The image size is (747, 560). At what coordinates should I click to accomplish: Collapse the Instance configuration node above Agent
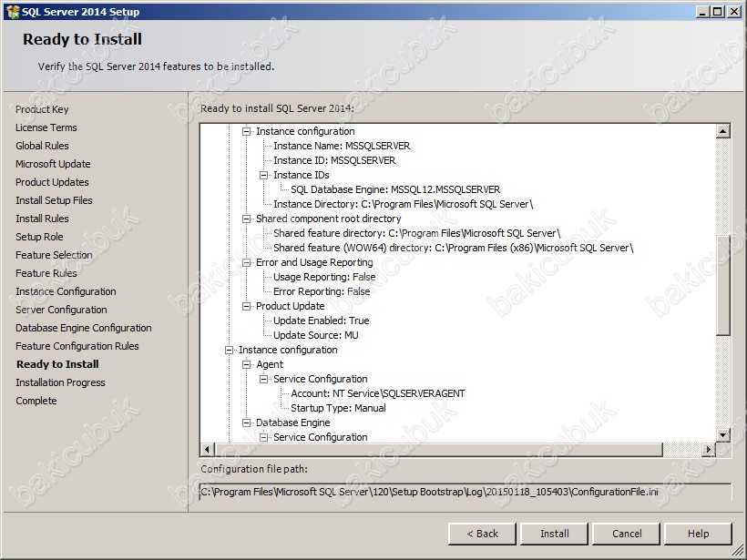pyautogui.click(x=230, y=350)
